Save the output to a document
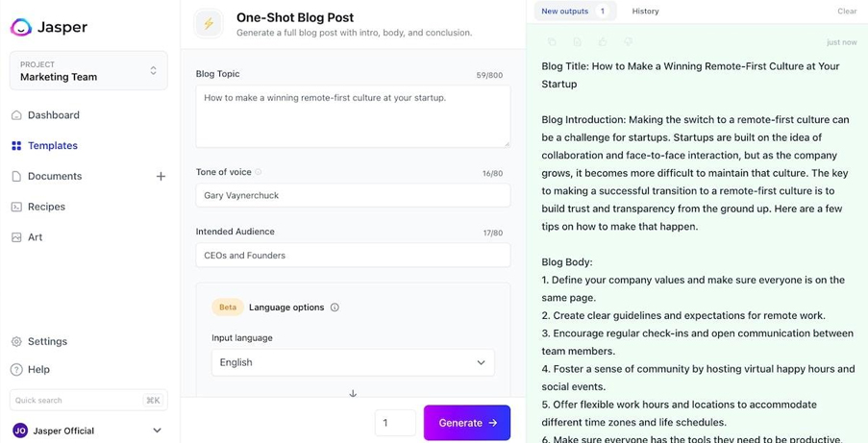The width and height of the screenshot is (868, 443). coord(577,42)
